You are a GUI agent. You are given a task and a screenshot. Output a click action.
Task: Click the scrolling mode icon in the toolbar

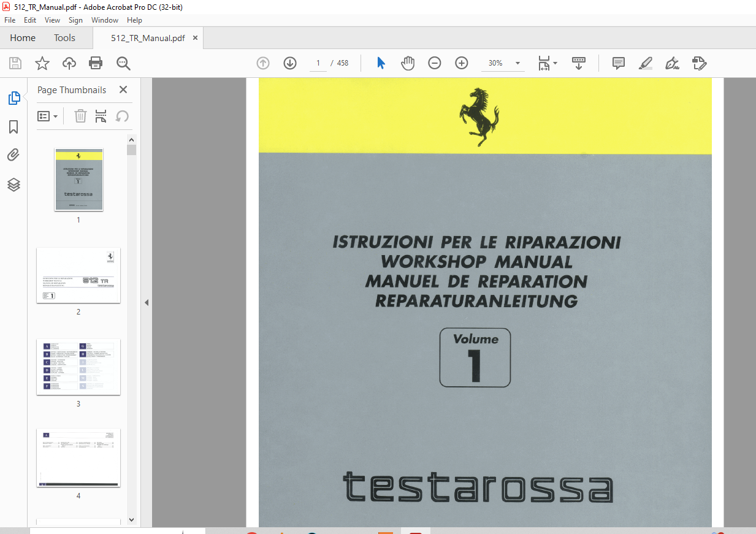click(x=579, y=63)
